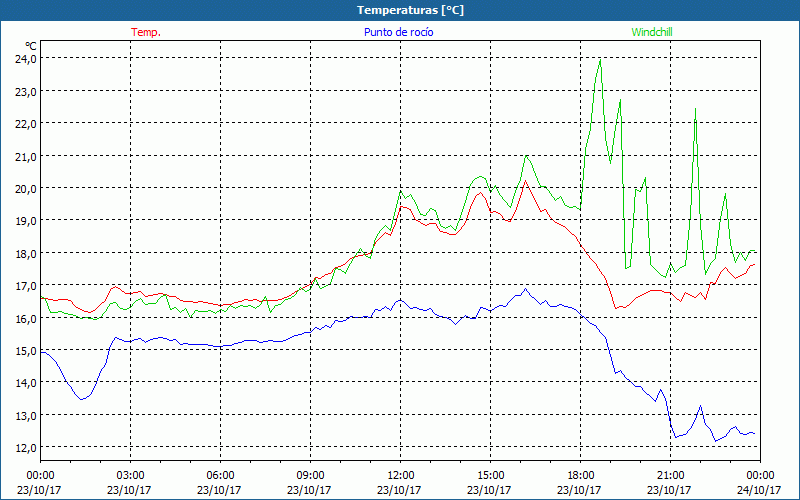The height and width of the screenshot is (500, 800).
Task: Click the '18,0' y-axis label
Action: pyautogui.click(x=26, y=253)
